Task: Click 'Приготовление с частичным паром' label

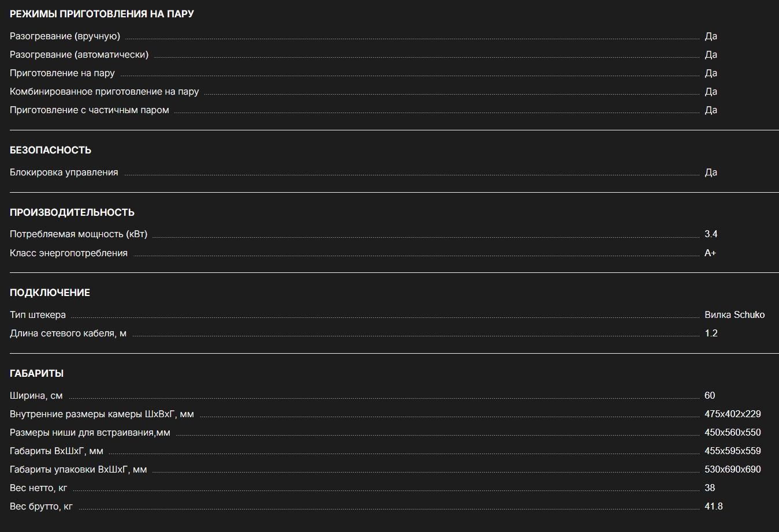Action: click(90, 110)
